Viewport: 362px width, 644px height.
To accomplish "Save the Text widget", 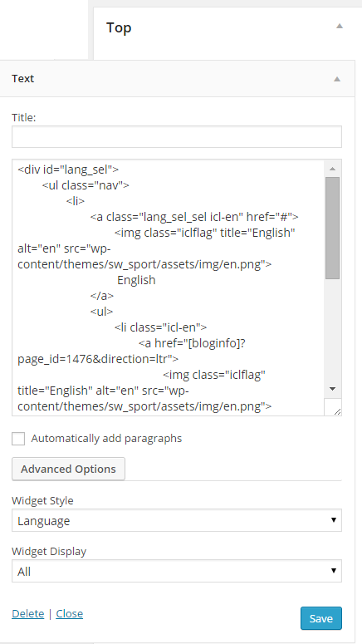I will (321, 618).
